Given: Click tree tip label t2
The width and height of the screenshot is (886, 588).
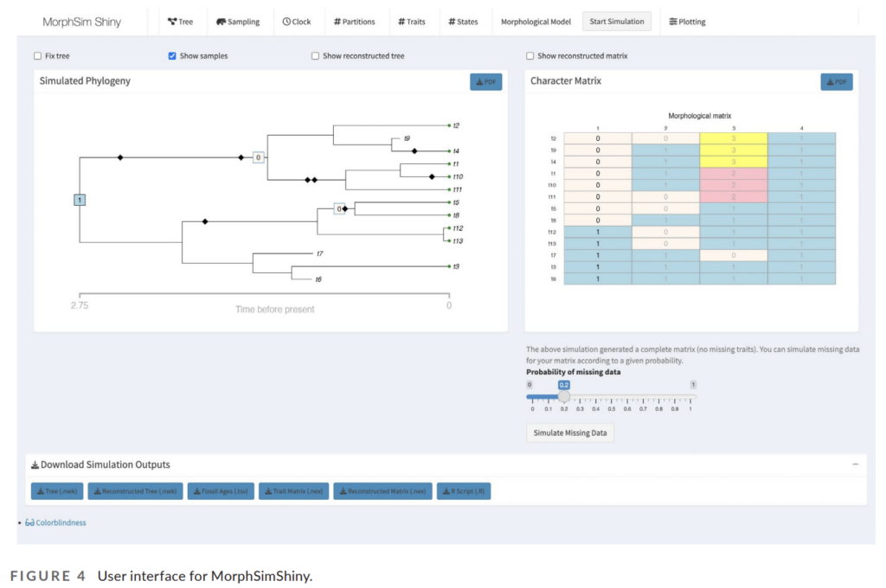Looking at the screenshot, I should tap(457, 125).
